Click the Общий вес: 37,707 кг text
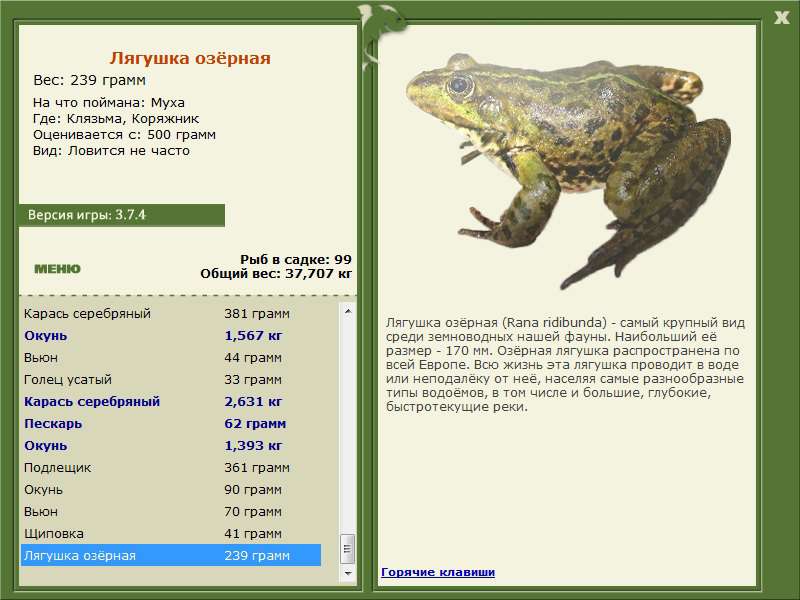Viewport: 800px width, 600px height. point(276,273)
